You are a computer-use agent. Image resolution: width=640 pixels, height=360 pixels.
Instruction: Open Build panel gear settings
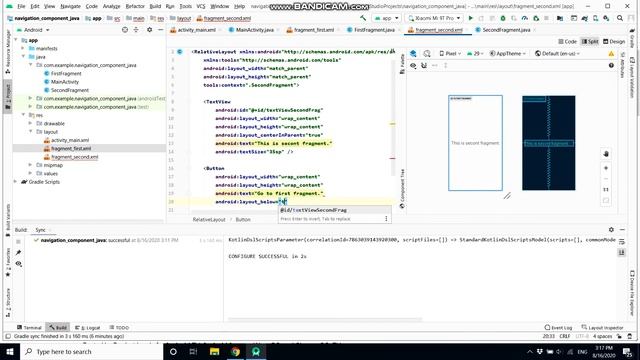tap(611, 230)
